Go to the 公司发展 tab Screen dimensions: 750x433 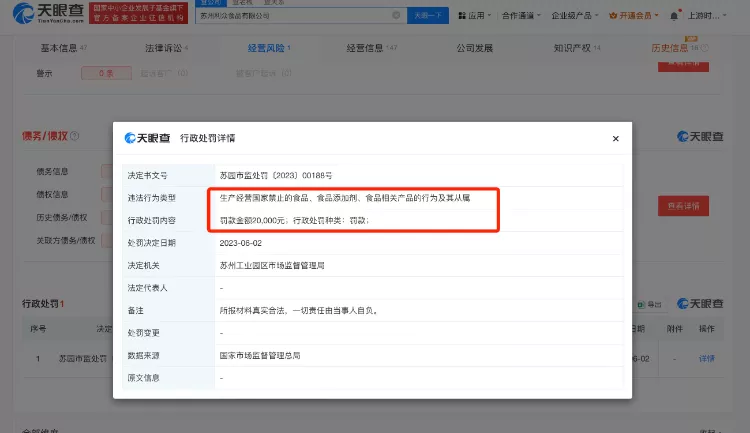coord(474,48)
